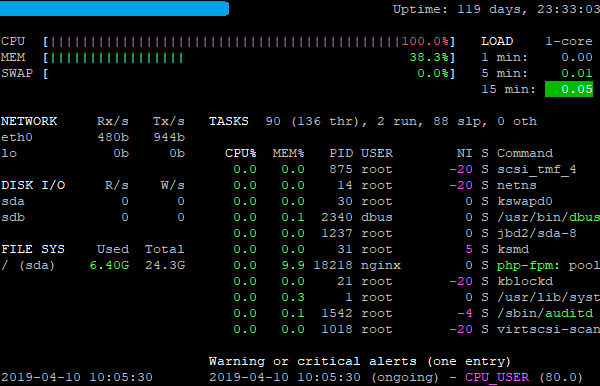Image resolution: width=600 pixels, height=386 pixels.
Task: Select the eth0 interface row name
Action: click(17, 137)
